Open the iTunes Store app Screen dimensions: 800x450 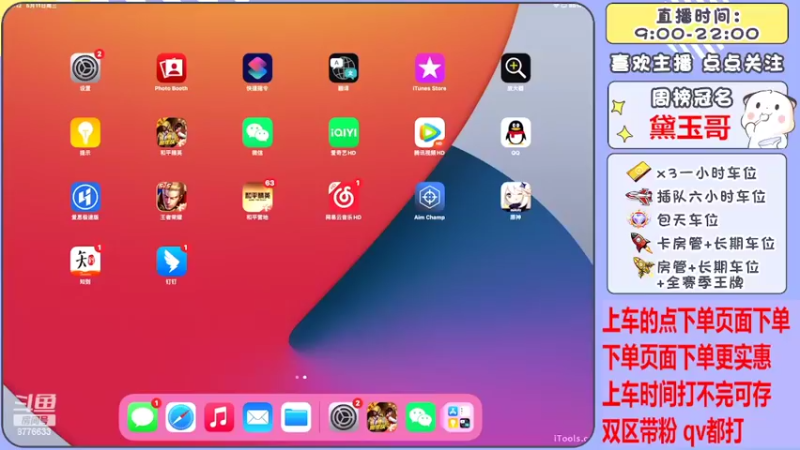(430, 68)
